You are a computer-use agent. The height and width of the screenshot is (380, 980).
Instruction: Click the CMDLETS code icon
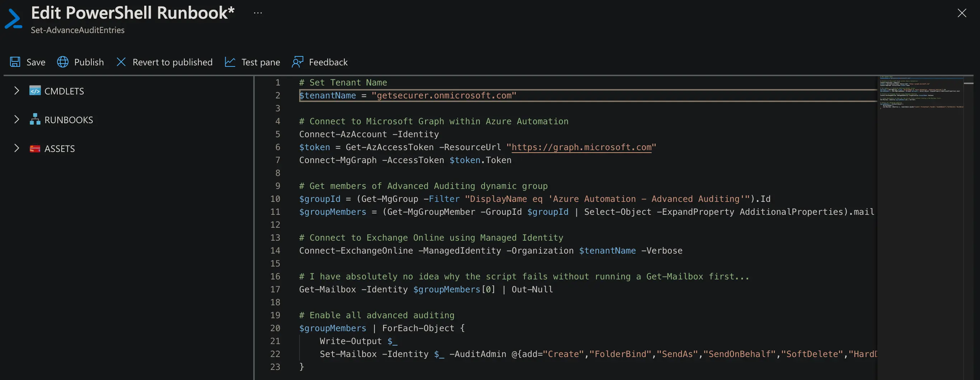tap(35, 91)
